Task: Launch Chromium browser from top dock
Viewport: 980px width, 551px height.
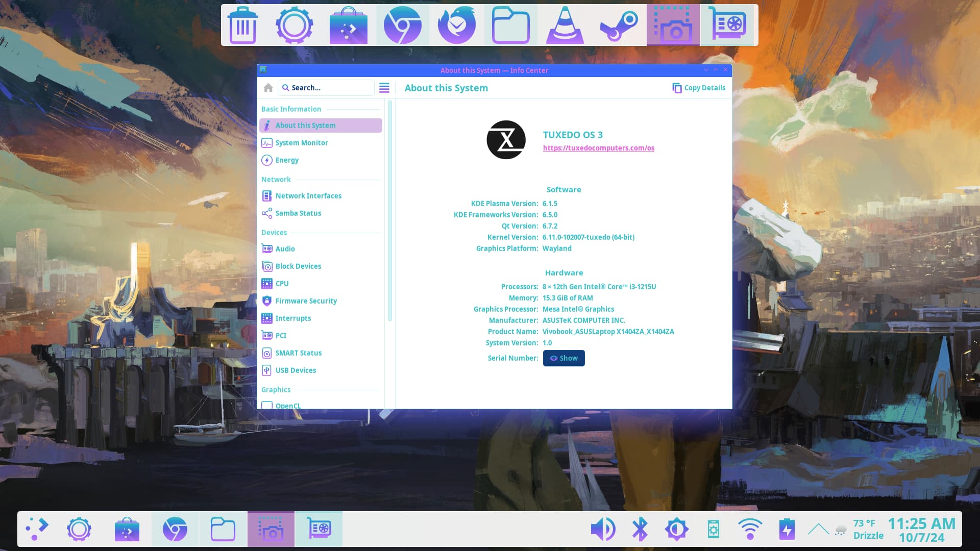Action: (x=402, y=25)
